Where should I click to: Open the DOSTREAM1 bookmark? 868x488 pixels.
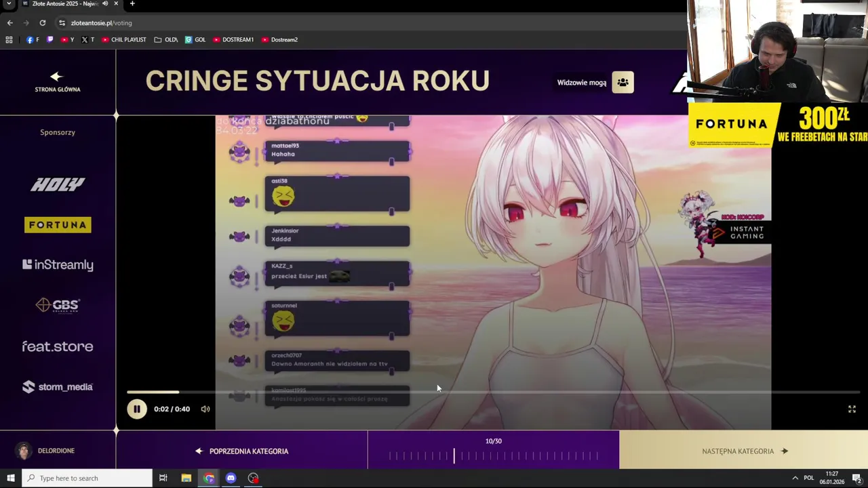coord(233,40)
